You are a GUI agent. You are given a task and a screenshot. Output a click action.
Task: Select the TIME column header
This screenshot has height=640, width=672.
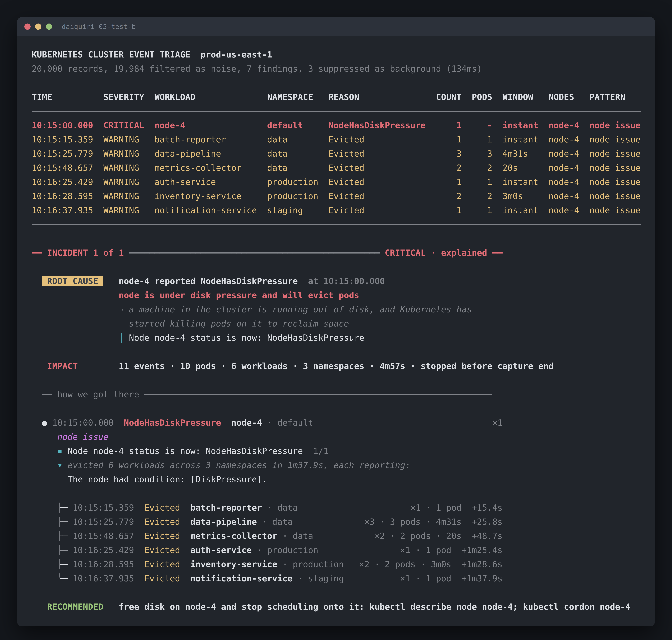pos(42,97)
